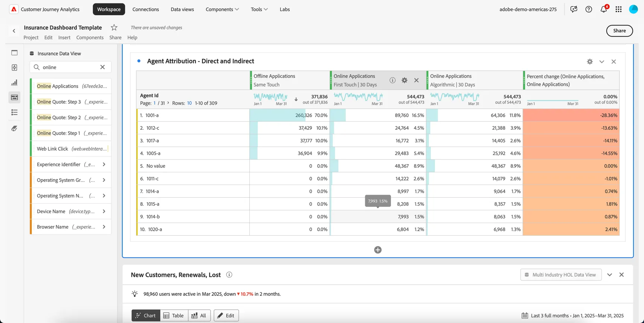Expand the Browser Name dimension
Viewport: 644px width, 323px height.
coord(104,227)
